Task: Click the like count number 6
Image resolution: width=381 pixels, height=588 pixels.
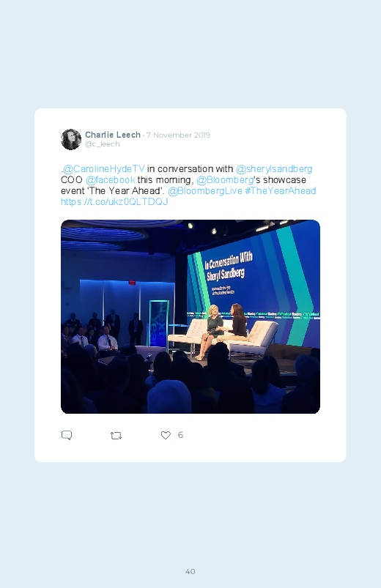Action: (x=180, y=435)
